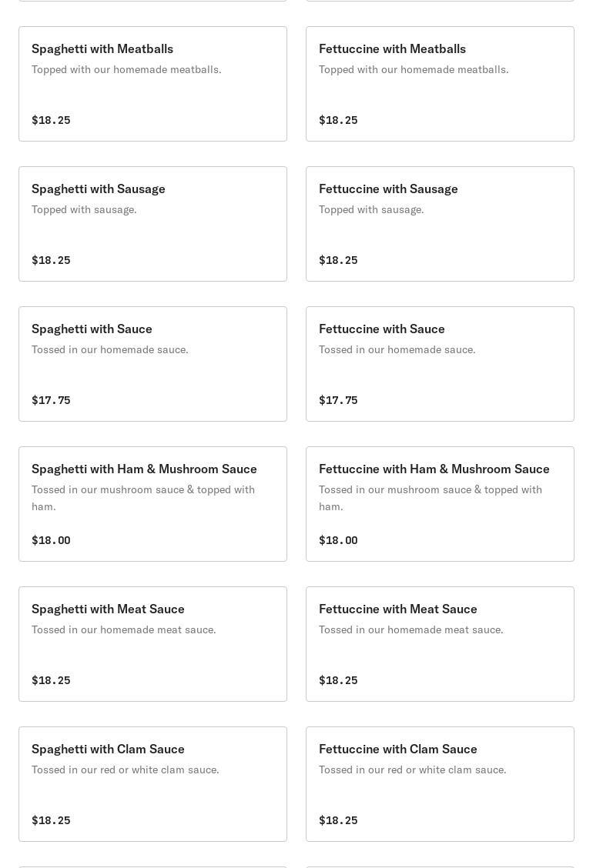The image size is (593, 868).
Task: Open the Fettuccine with Meatballs menu item
Action: point(440,84)
